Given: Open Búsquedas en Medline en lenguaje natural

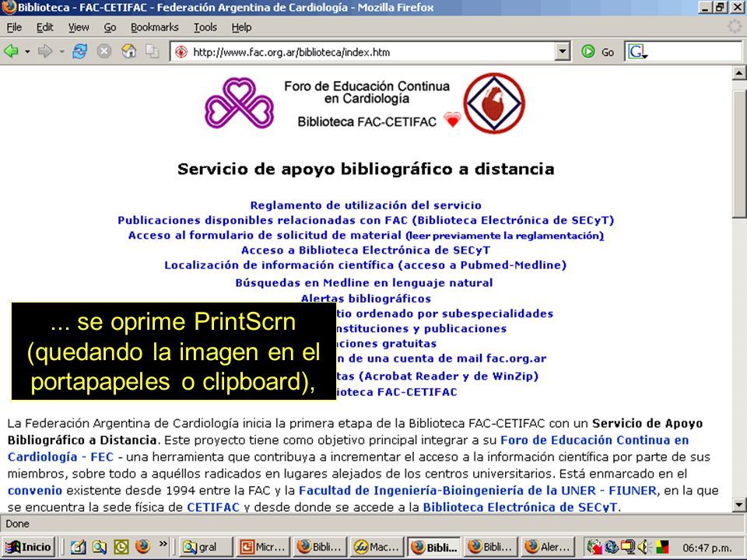Looking at the screenshot, I should (364, 283).
